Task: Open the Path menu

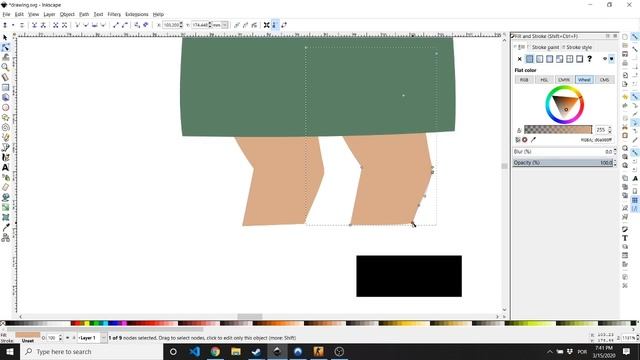Action: [84, 14]
